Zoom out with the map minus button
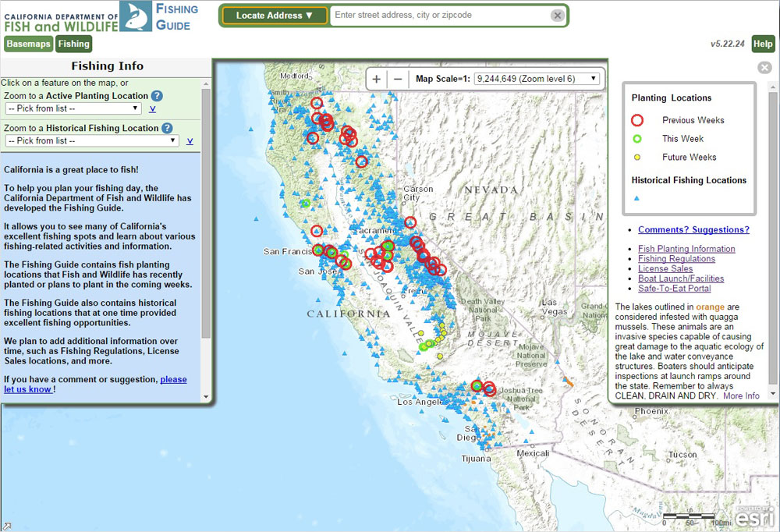 [398, 79]
